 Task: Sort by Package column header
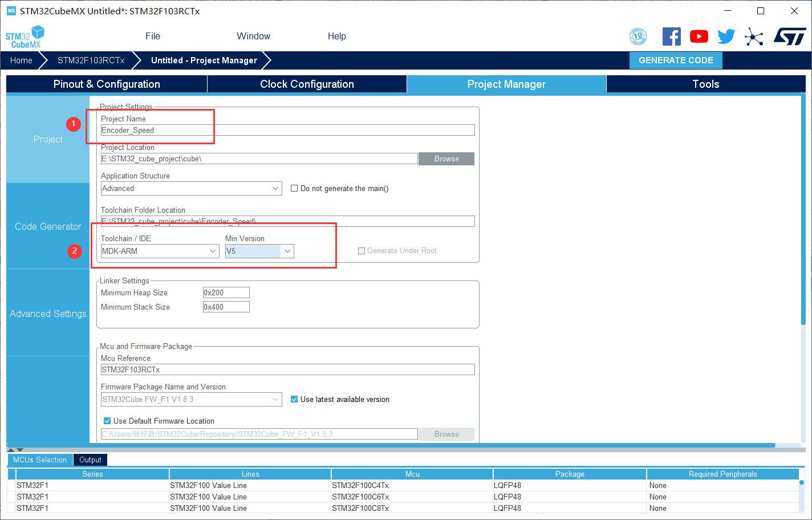tap(570, 474)
